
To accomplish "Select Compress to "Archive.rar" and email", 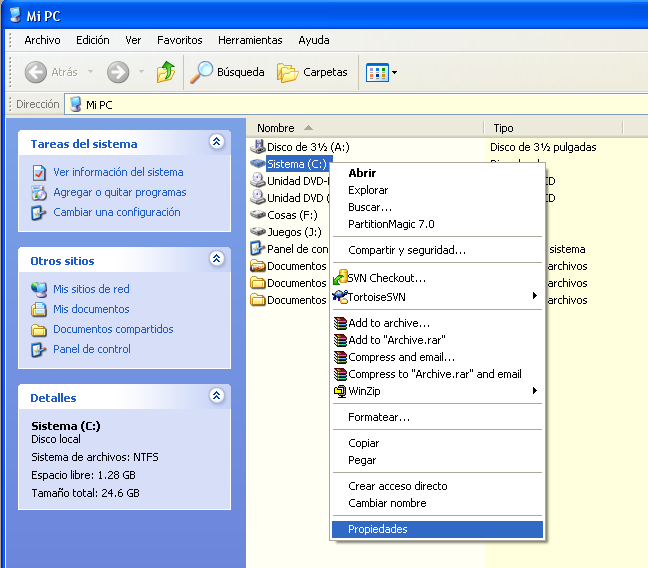I will pyautogui.click(x=437, y=374).
